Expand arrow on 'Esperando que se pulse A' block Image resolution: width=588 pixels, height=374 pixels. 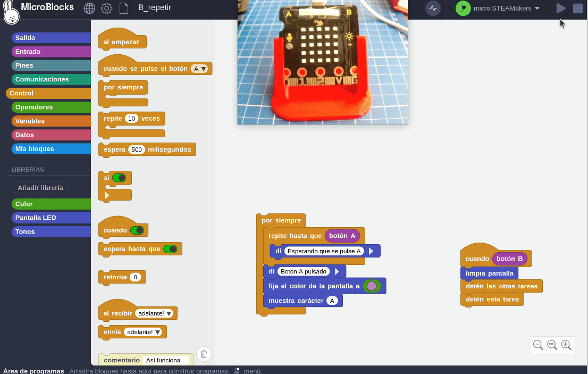pyautogui.click(x=371, y=251)
